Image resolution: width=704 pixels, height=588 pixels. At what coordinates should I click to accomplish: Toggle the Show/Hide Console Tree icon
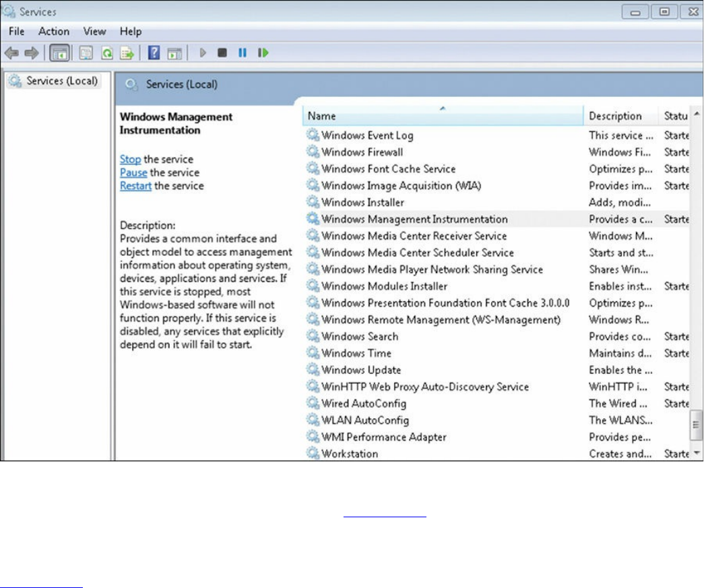tap(60, 53)
